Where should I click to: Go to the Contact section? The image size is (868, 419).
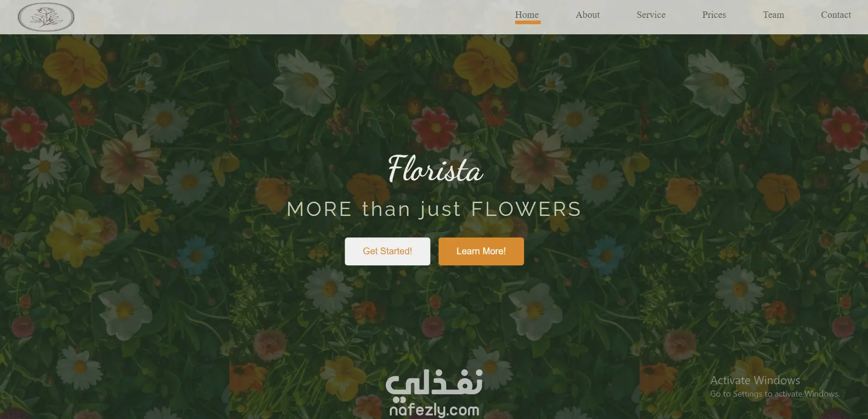point(836,15)
